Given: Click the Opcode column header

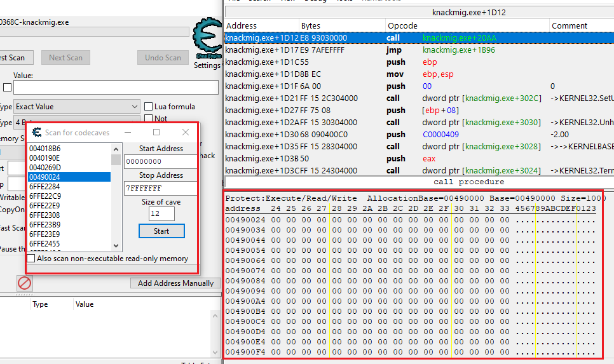Looking at the screenshot, I should coord(468,25).
